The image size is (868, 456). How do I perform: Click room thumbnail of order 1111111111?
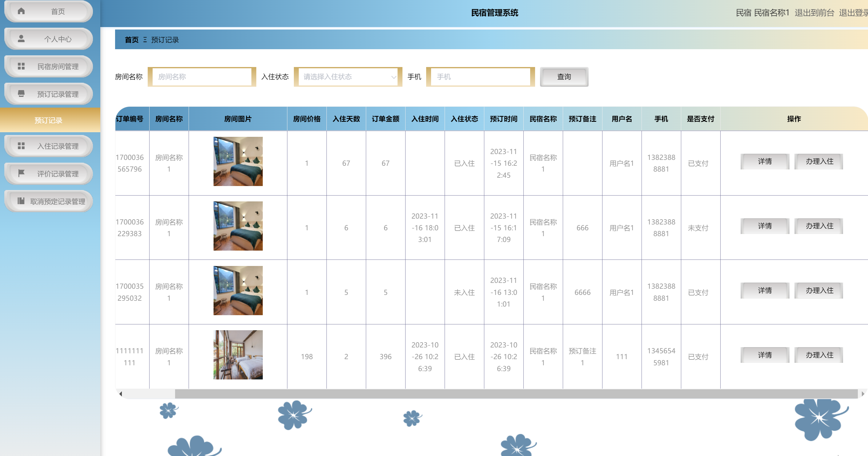[x=238, y=355]
